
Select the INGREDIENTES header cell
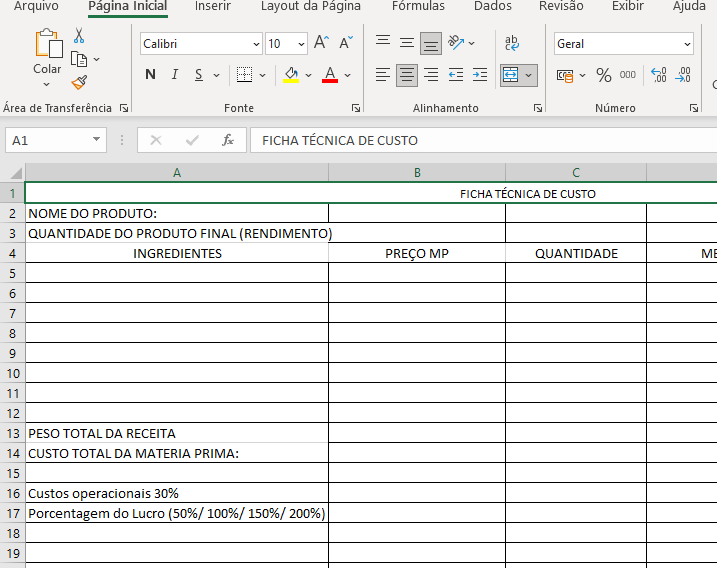[x=177, y=254]
